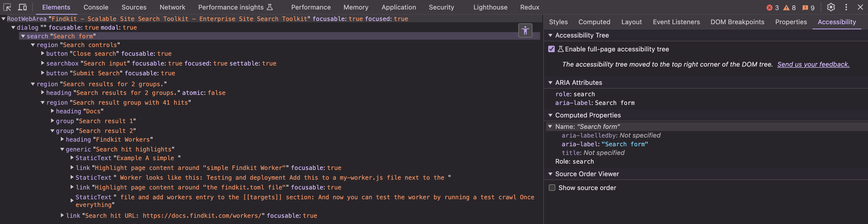Image resolution: width=868 pixels, height=224 pixels.
Task: Collapse generic "Search hit highlights" node
Action: tap(62, 149)
